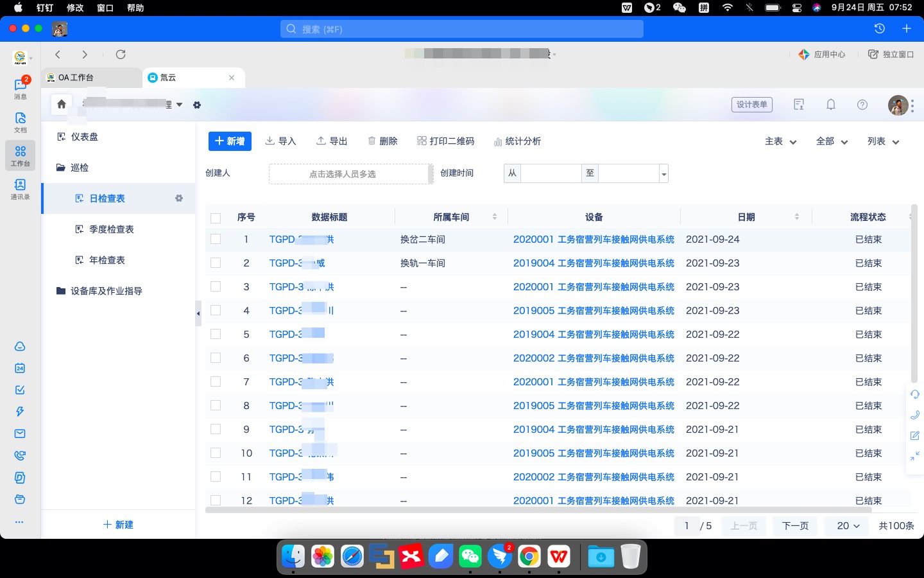Open history clock icon in title bar
Image resolution: width=924 pixels, height=578 pixels.
point(880,29)
